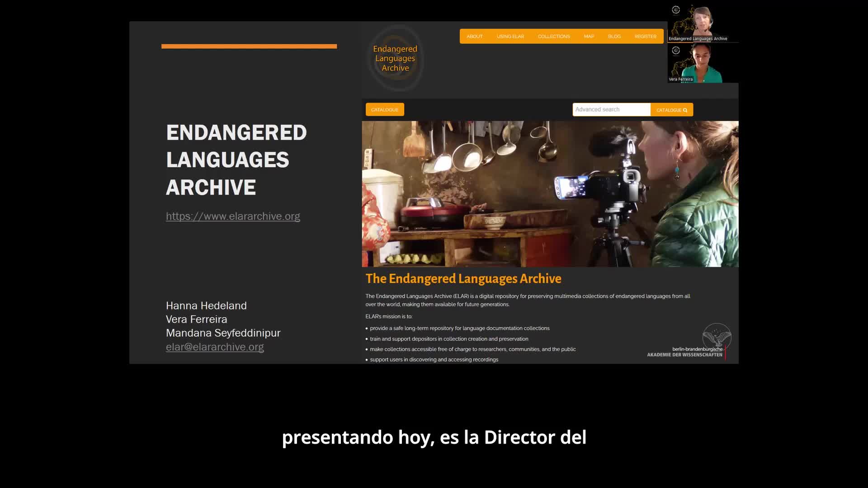Open the COLLECTIONS menu item

tap(554, 37)
